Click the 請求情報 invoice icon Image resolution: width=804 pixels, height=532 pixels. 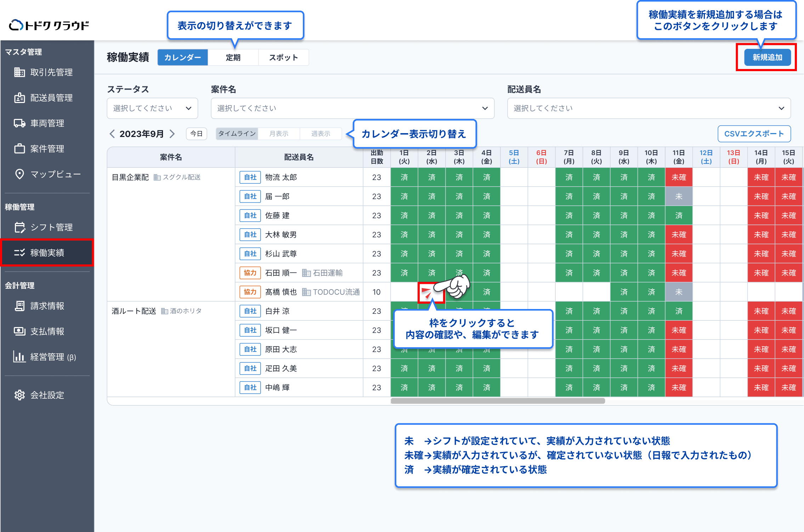click(19, 306)
